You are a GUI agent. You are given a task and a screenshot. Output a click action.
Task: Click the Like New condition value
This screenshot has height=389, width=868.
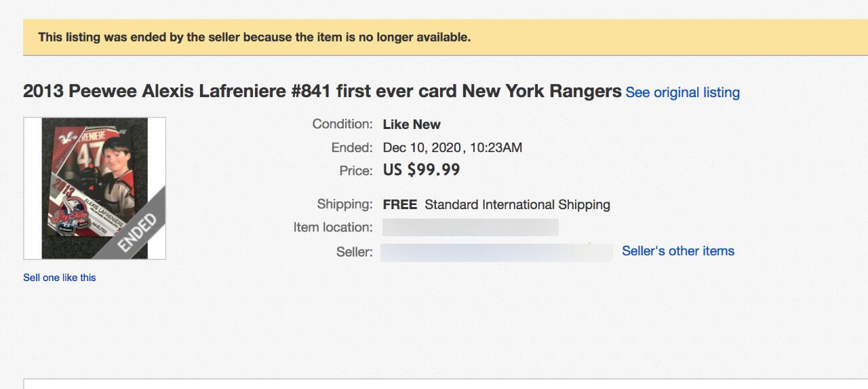(412, 125)
